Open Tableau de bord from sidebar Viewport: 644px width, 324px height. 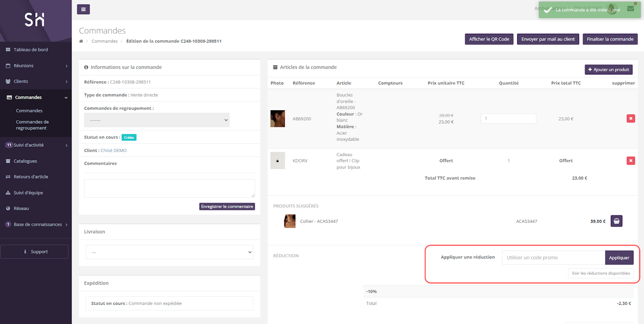(31, 50)
